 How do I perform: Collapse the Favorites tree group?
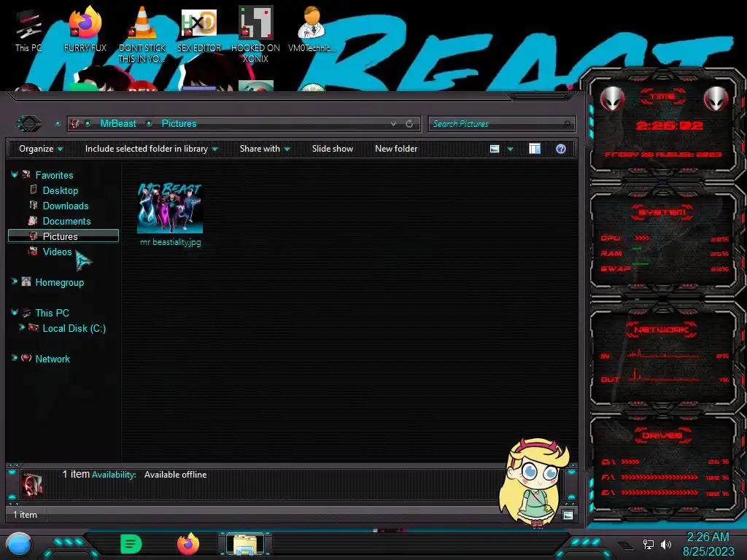15,175
